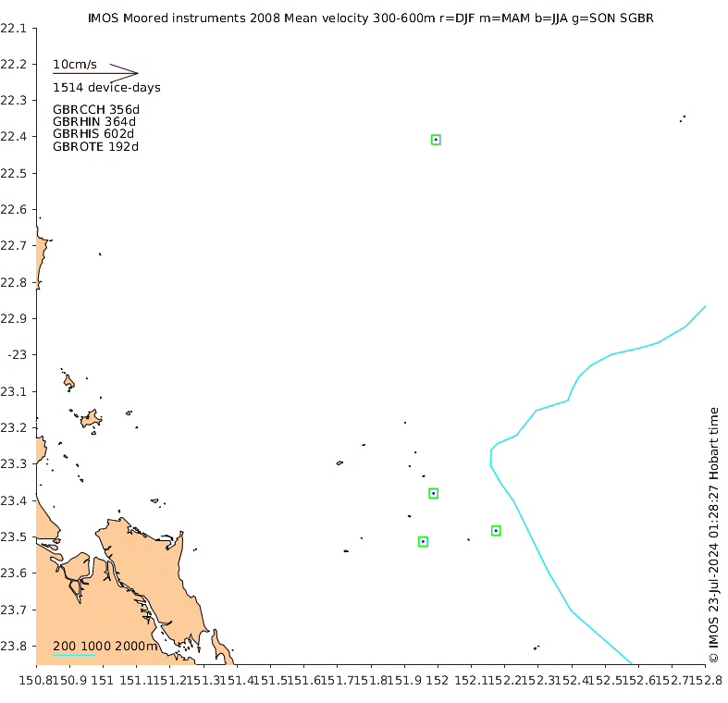This screenshot has width=728, height=703.
Task: Click the '22.7' latitude axis label
Action: (14, 245)
